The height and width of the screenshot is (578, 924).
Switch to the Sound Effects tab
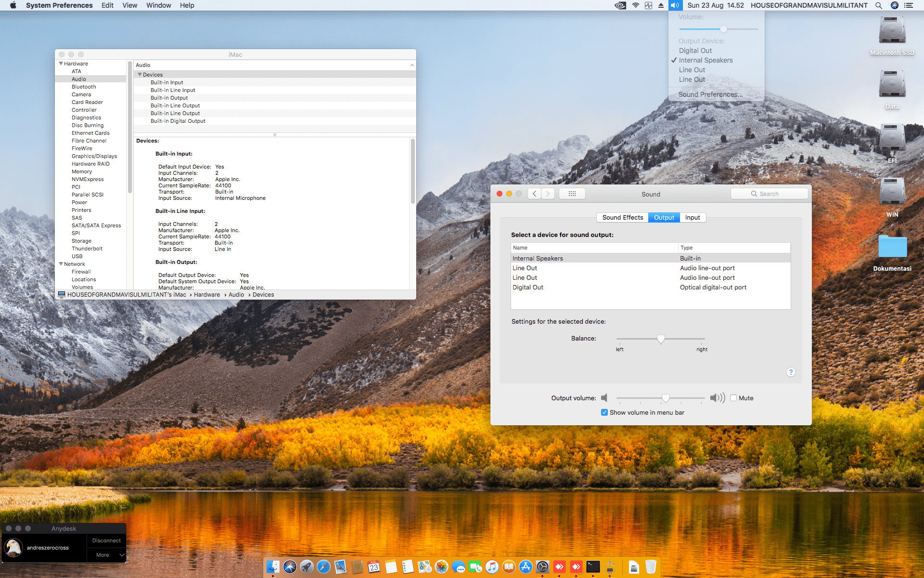(622, 217)
